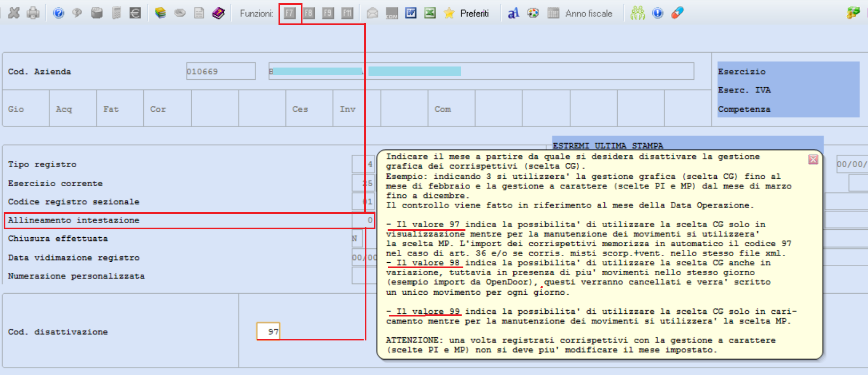The width and height of the screenshot is (868, 375).
Task: Click the euro currency icon
Action: [135, 13]
